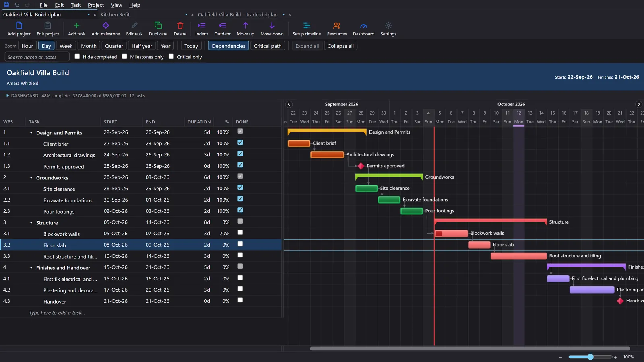Set zoom level to Week
644x362 pixels.
click(x=66, y=46)
